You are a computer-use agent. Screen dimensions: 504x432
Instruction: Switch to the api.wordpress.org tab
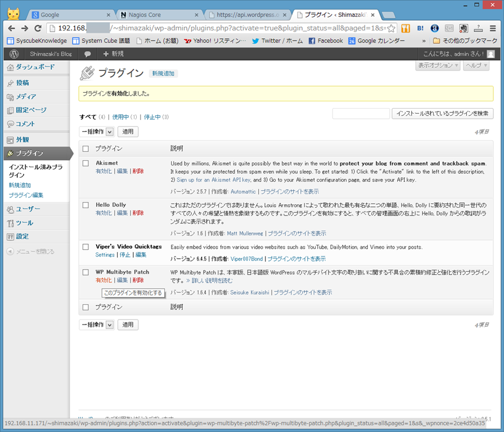click(x=248, y=15)
